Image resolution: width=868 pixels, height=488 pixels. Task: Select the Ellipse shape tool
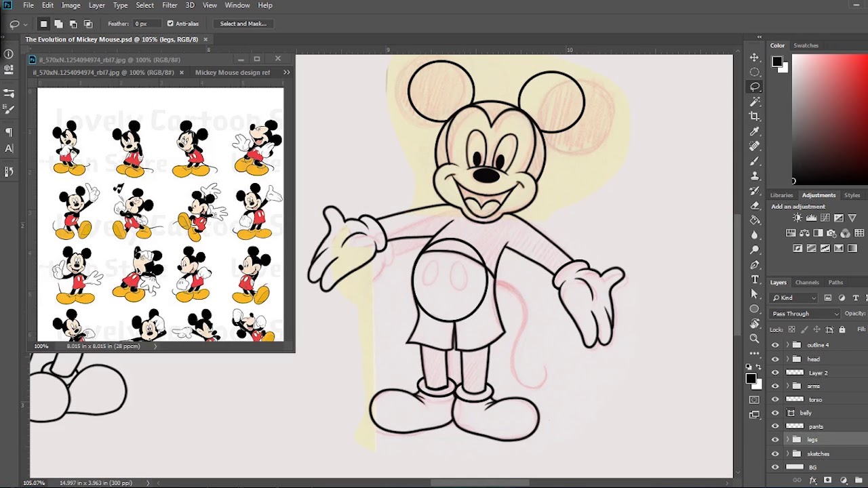(x=755, y=309)
